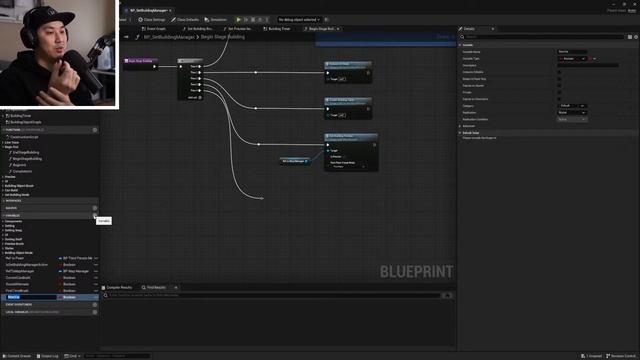Open the Content Drawer in status bar
The height and width of the screenshot is (360, 640).
(x=17, y=356)
